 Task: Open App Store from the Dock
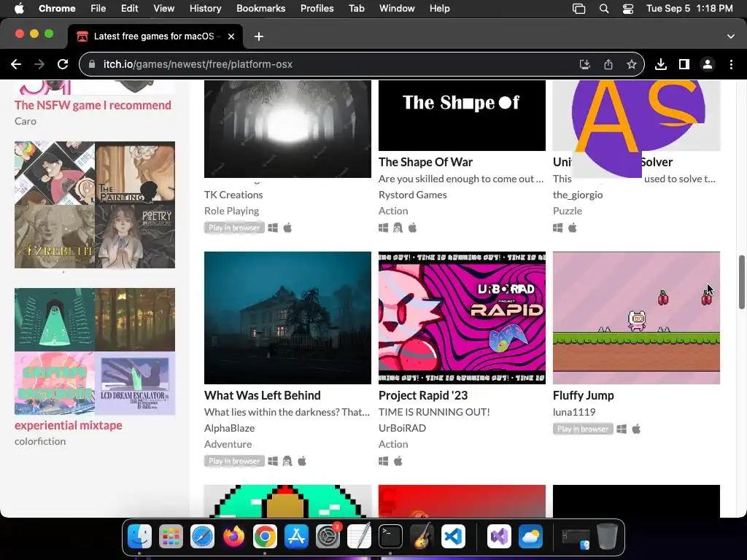pyautogui.click(x=296, y=537)
